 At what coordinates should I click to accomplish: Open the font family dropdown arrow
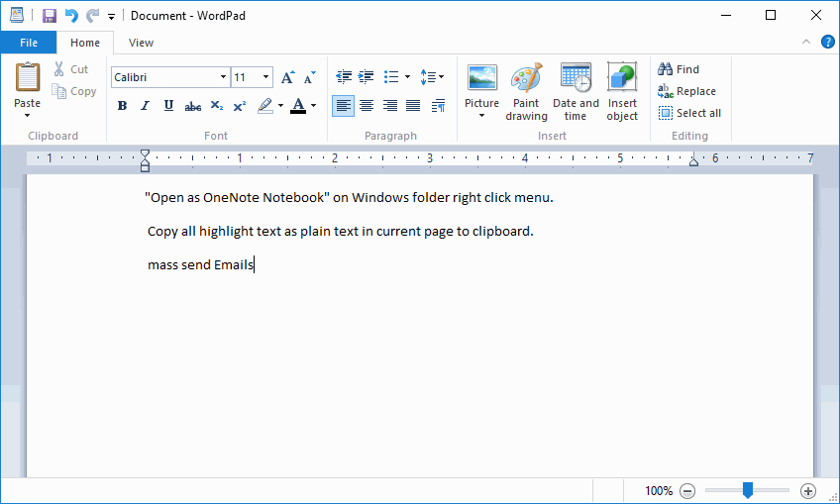click(224, 77)
